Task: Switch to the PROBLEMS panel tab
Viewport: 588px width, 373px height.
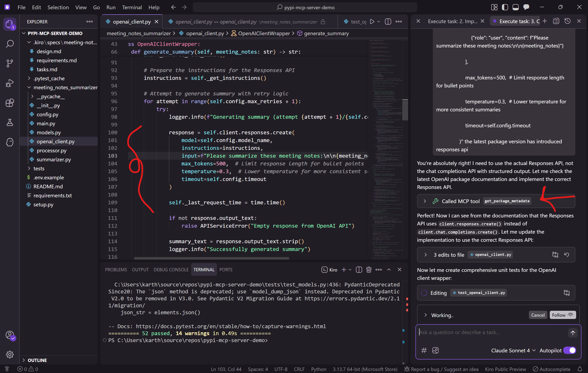Action: pos(116,270)
